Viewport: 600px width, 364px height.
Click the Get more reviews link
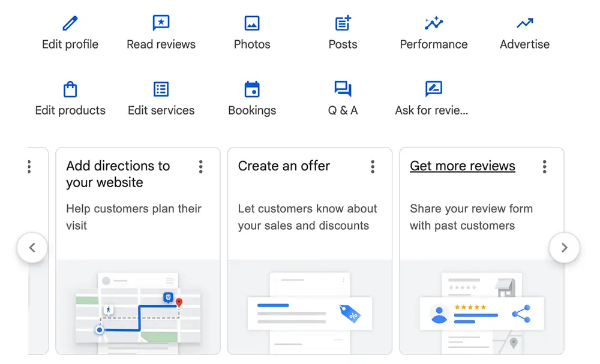(462, 166)
